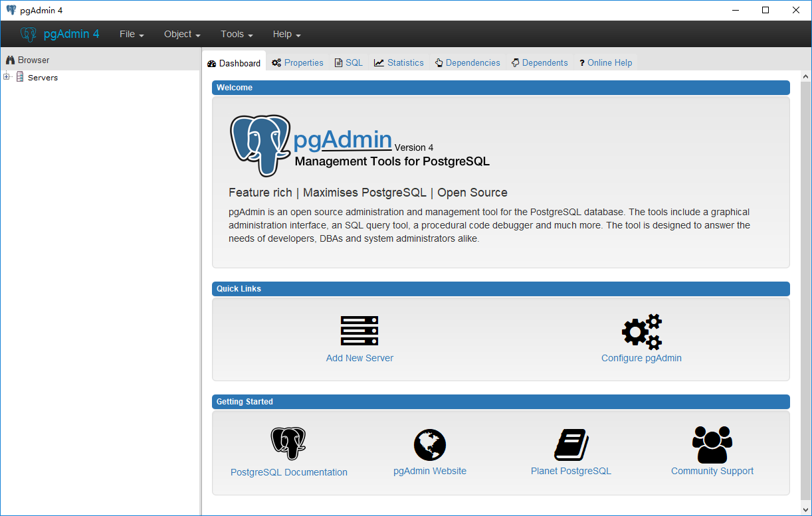Open the Tools dropdown menu
Viewport: 812px width, 516px height.
click(x=237, y=34)
